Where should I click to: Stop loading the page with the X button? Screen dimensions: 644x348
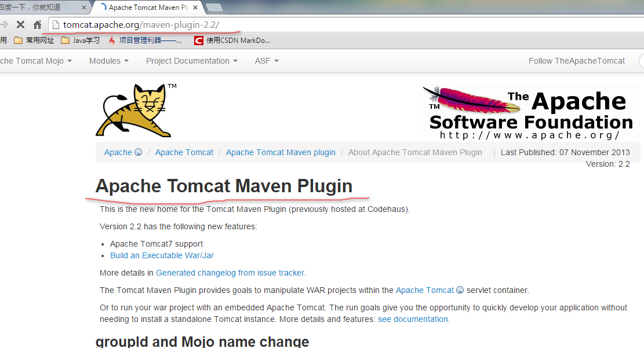[20, 25]
